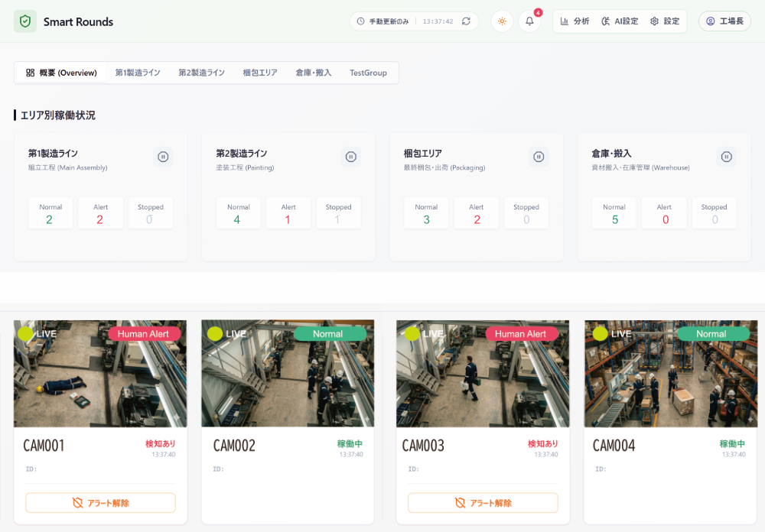The image size is (765, 532).
Task: Click the pause icon on 倉庫・搬入 card
Action: click(x=726, y=157)
